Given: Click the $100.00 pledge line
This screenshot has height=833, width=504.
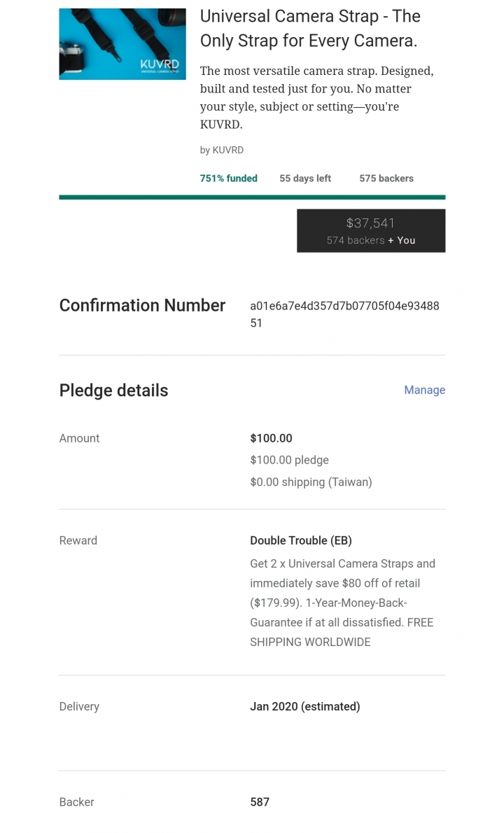Looking at the screenshot, I should click(x=289, y=460).
